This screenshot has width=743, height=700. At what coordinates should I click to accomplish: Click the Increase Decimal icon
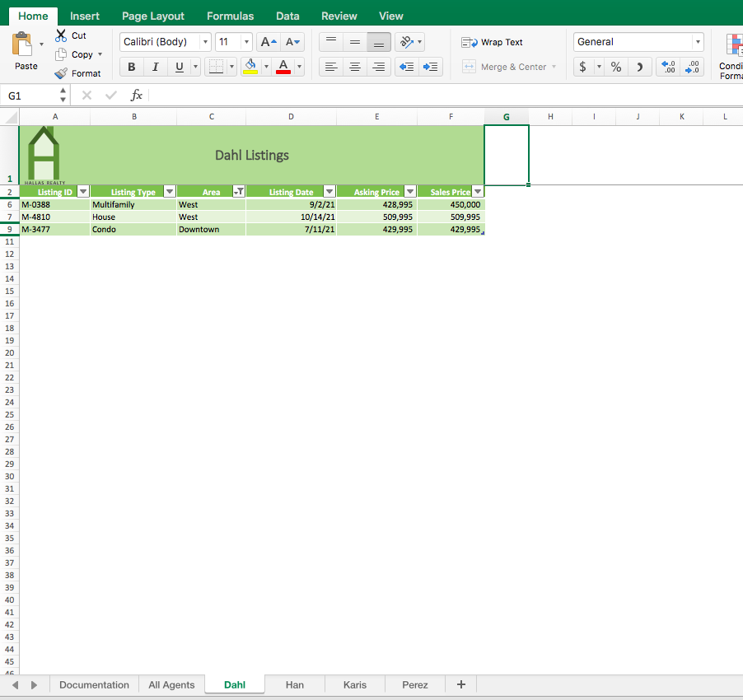coord(667,67)
